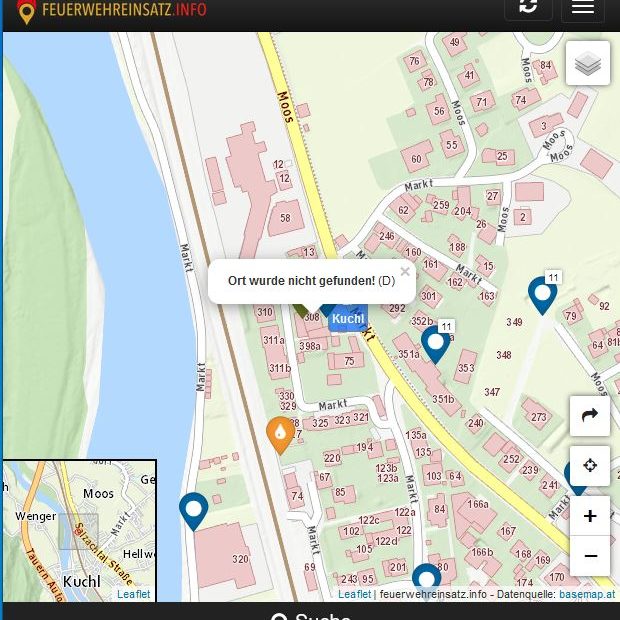The height and width of the screenshot is (620, 620).
Task: Click the refresh icon in header
Action: 528,7
